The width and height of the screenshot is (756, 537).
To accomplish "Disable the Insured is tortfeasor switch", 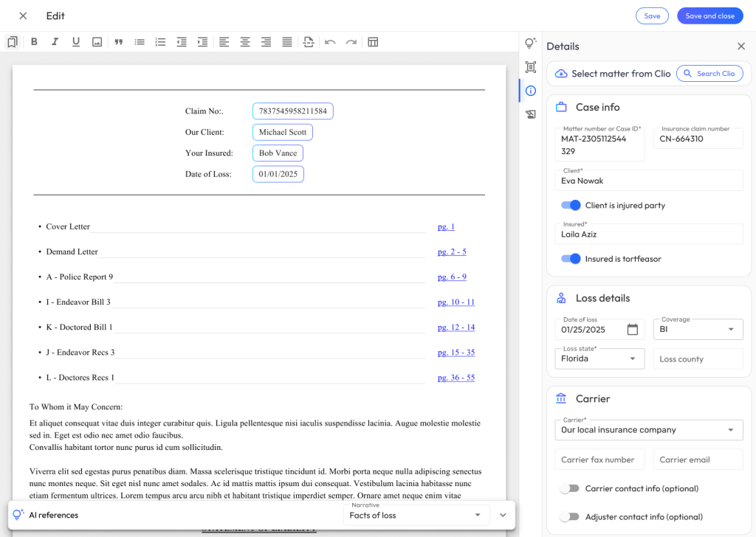I will [x=571, y=259].
